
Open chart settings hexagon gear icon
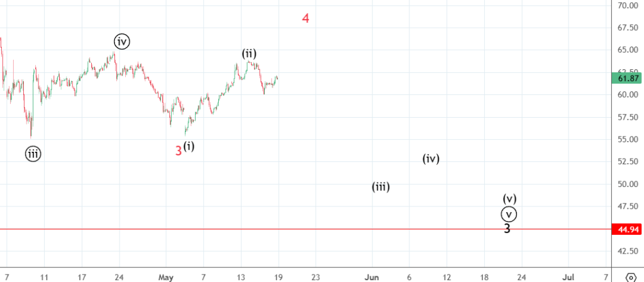[x=631, y=276]
